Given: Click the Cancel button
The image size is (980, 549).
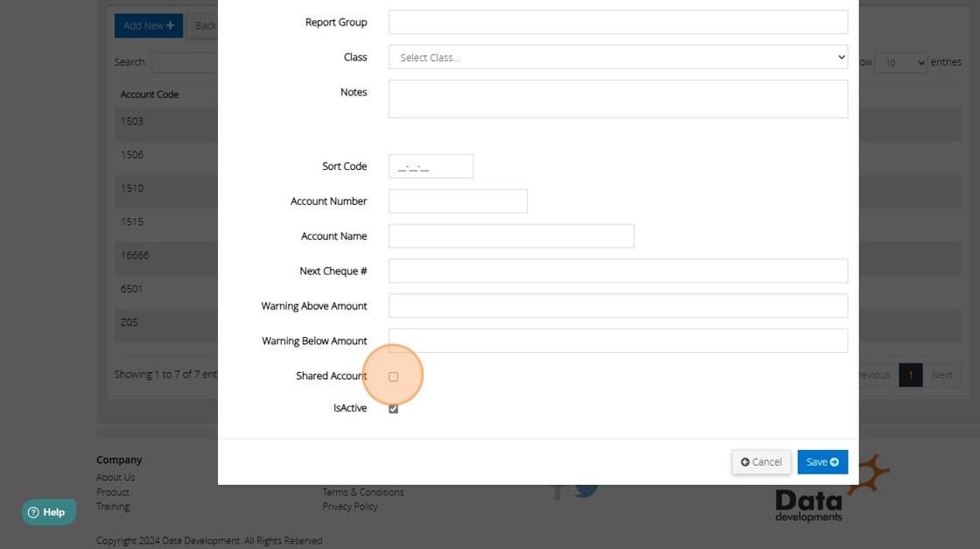Looking at the screenshot, I should 760,462.
